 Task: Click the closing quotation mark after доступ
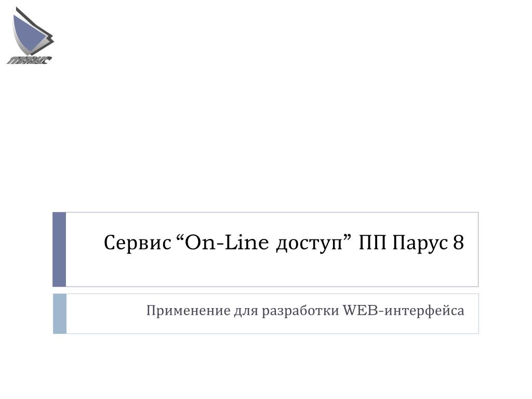coord(347,238)
